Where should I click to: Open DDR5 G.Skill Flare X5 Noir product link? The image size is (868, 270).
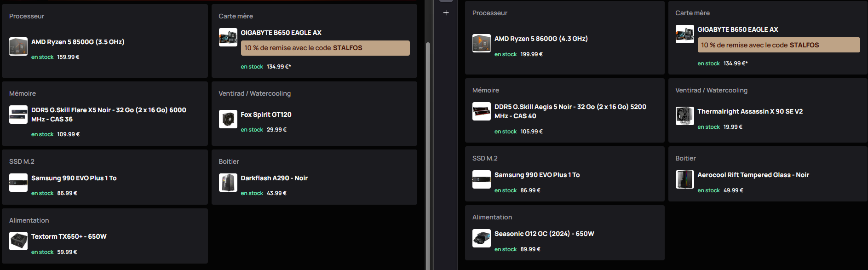coord(109,115)
